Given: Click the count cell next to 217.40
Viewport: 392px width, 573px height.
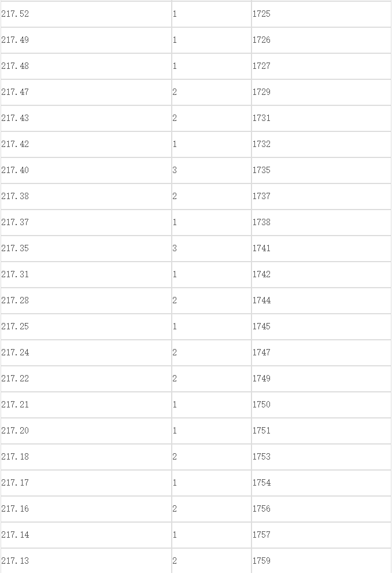Looking at the screenshot, I should [212, 170].
